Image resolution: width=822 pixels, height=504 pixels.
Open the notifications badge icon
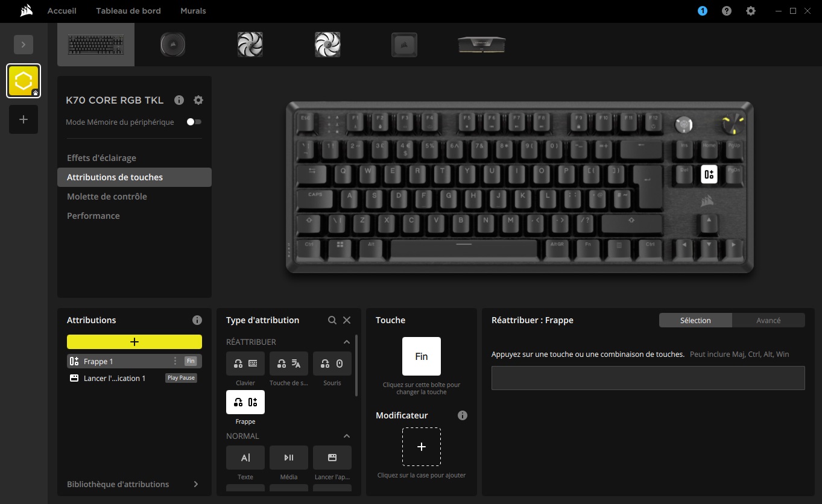[702, 11]
